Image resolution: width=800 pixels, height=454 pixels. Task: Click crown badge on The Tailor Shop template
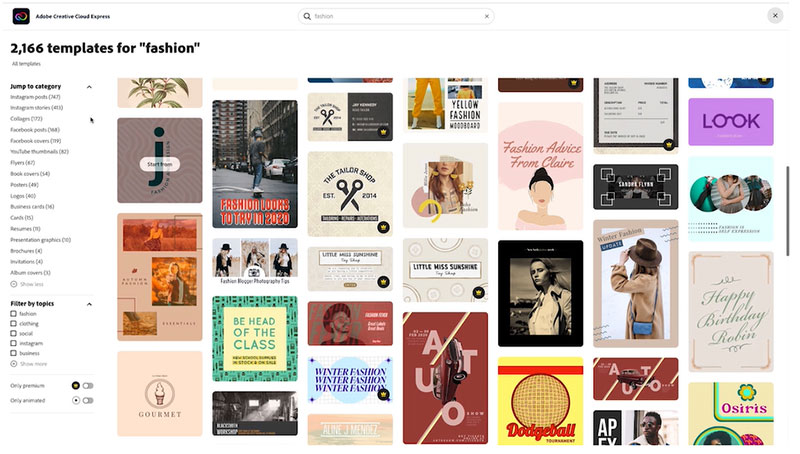pos(384,227)
